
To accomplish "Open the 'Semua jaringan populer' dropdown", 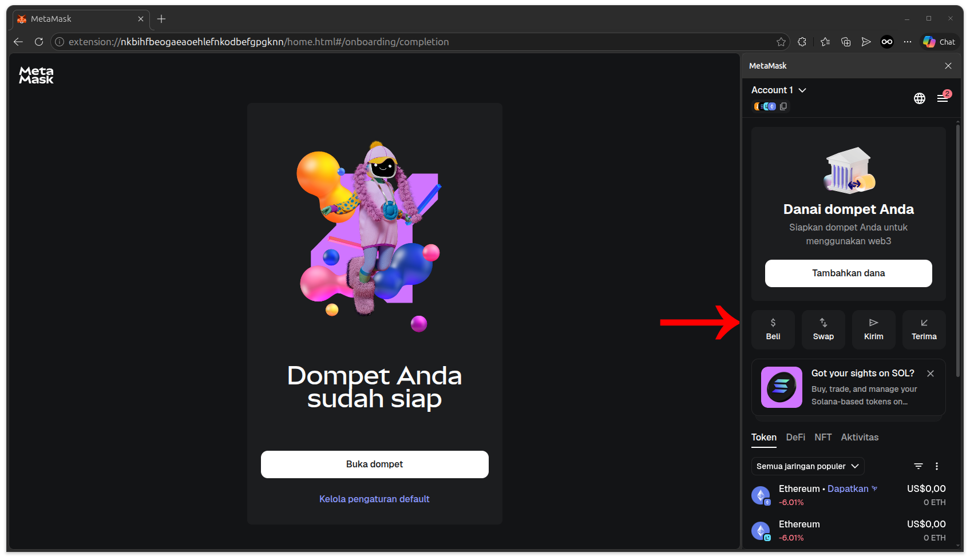I will click(807, 466).
